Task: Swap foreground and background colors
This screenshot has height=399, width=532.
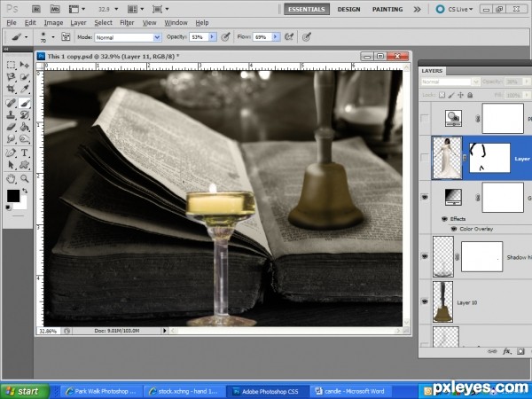Action: click(x=25, y=191)
